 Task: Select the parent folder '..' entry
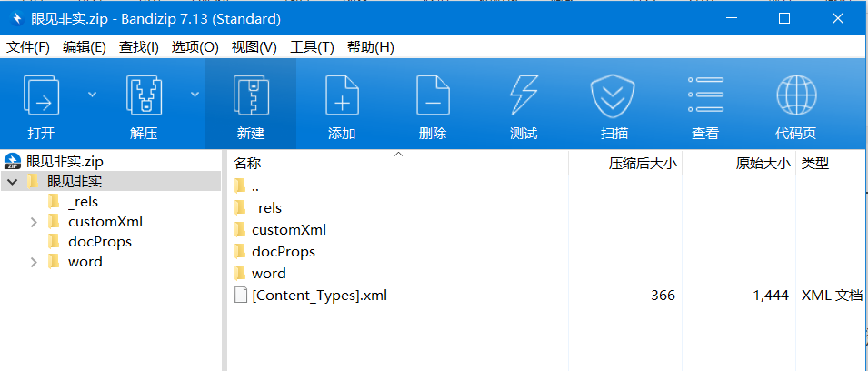254,186
